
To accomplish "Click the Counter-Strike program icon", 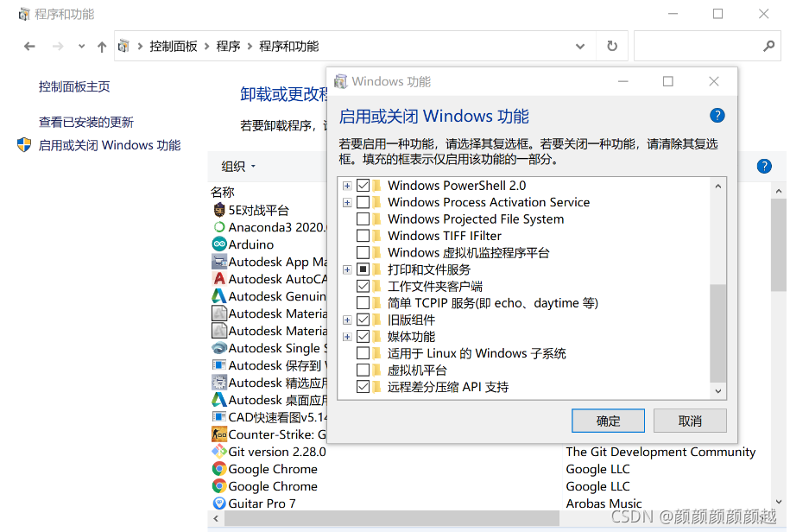I will click(x=219, y=434).
